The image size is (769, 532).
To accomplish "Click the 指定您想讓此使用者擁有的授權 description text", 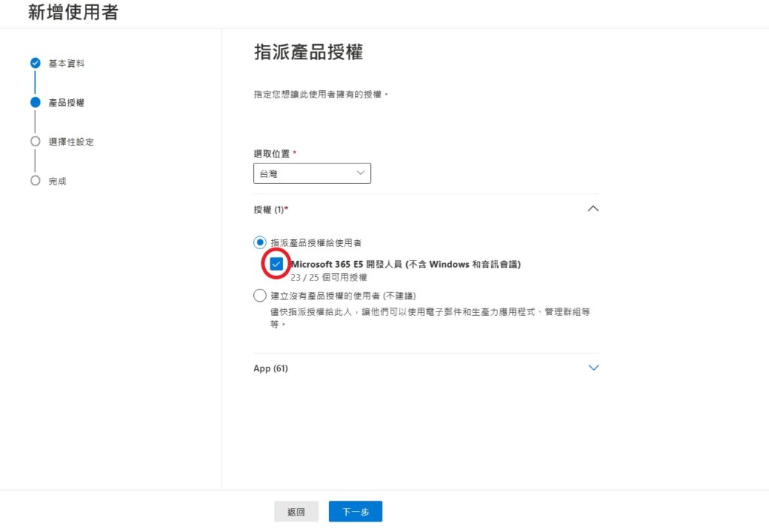I will 321,94.
